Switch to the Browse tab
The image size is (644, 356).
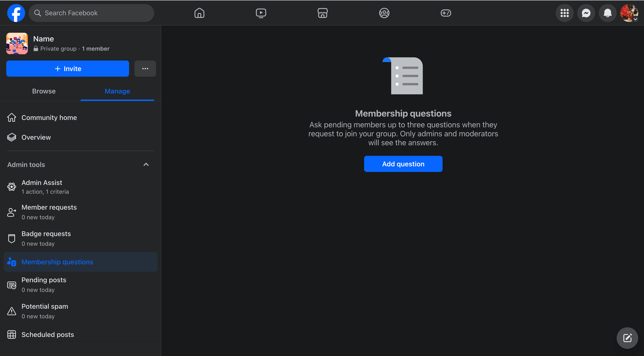(x=44, y=91)
